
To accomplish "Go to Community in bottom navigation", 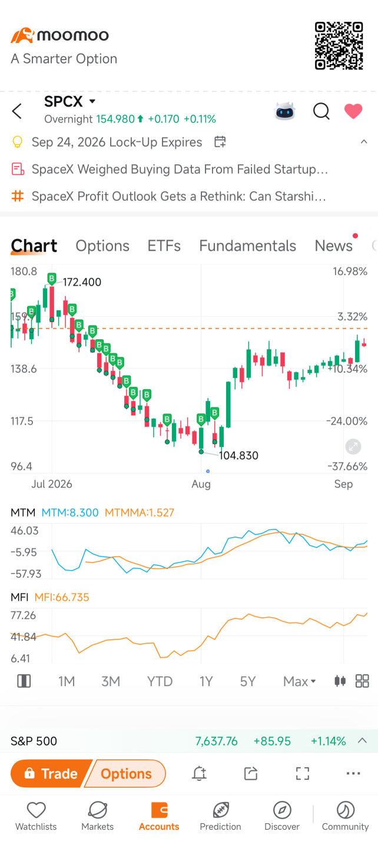I will click(x=345, y=816).
